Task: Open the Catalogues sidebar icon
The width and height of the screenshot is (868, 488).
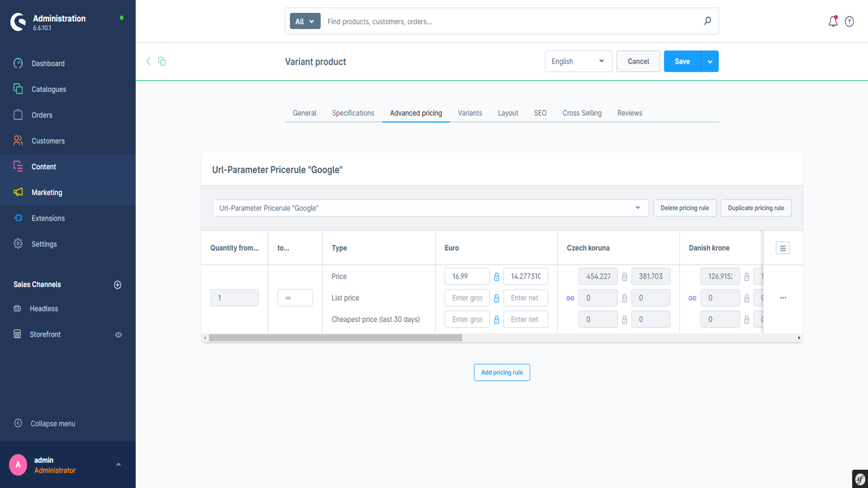Action: 18,89
